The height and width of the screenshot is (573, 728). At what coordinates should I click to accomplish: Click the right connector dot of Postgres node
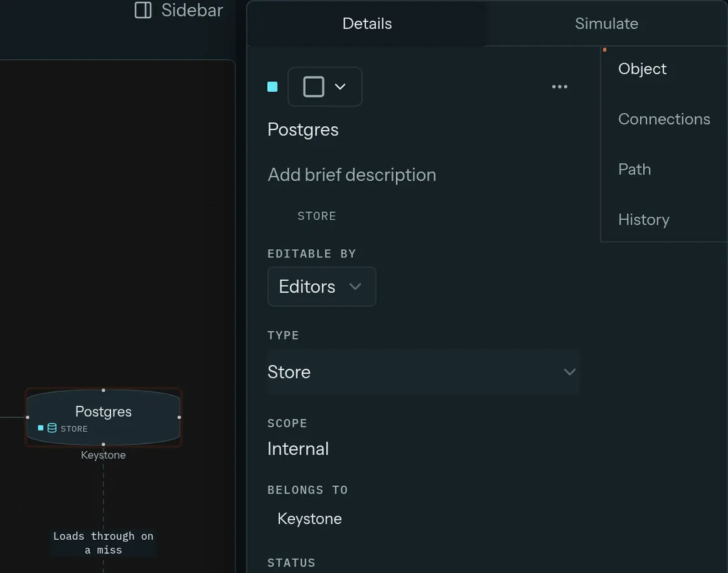pos(179,418)
